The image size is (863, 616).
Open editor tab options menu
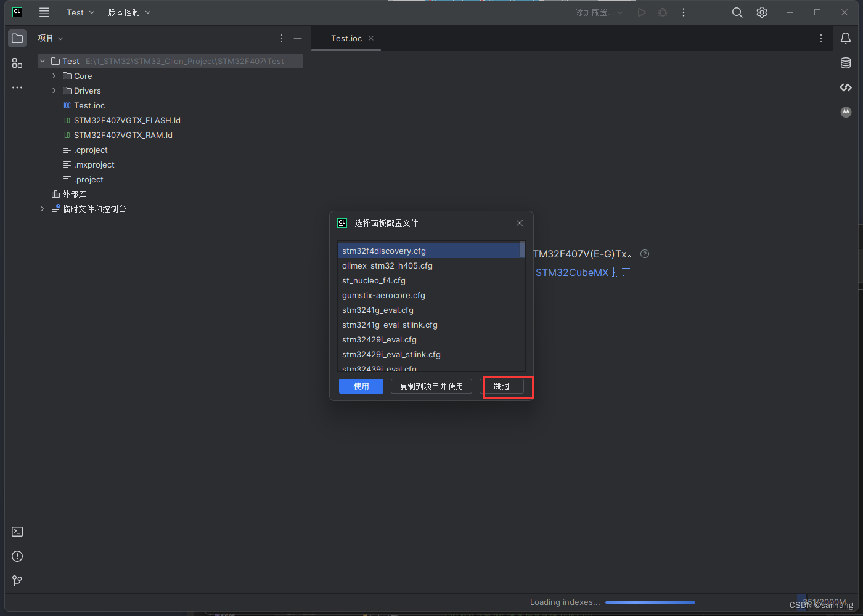[x=821, y=38]
